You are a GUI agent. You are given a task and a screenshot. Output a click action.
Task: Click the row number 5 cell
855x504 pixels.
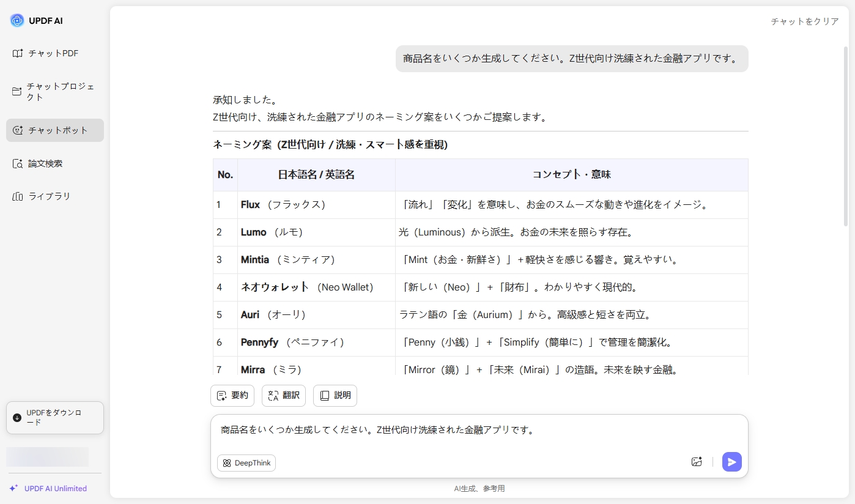pos(225,315)
